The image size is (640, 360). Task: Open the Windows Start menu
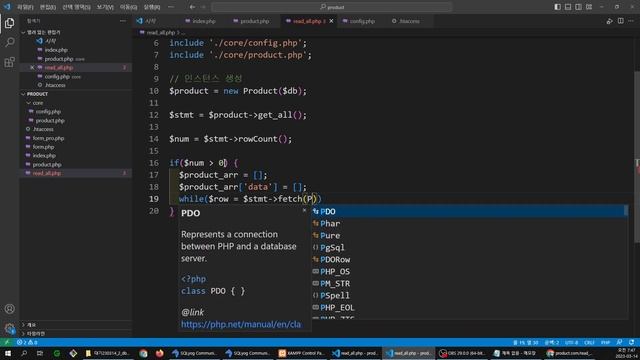[8, 353]
